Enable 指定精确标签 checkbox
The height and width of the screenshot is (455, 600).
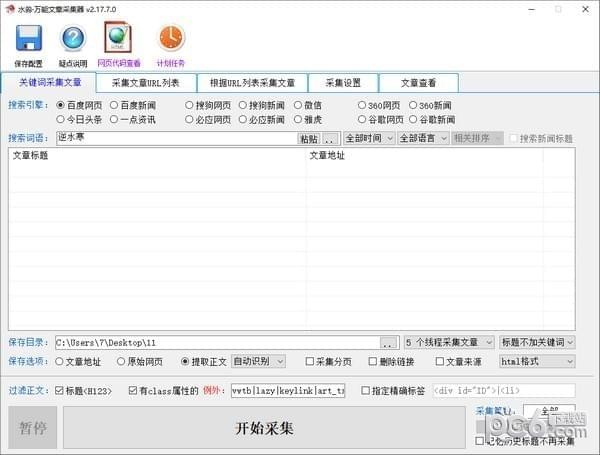[x=365, y=390]
